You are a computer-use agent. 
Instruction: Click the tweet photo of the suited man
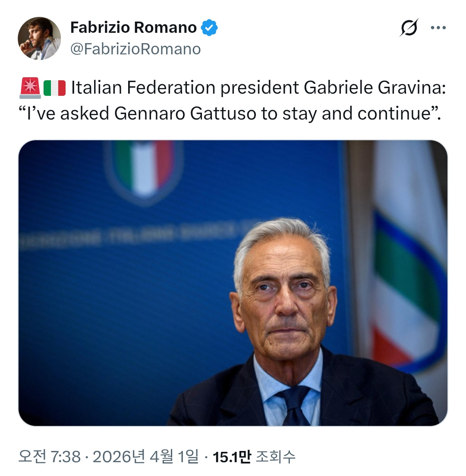(233, 283)
